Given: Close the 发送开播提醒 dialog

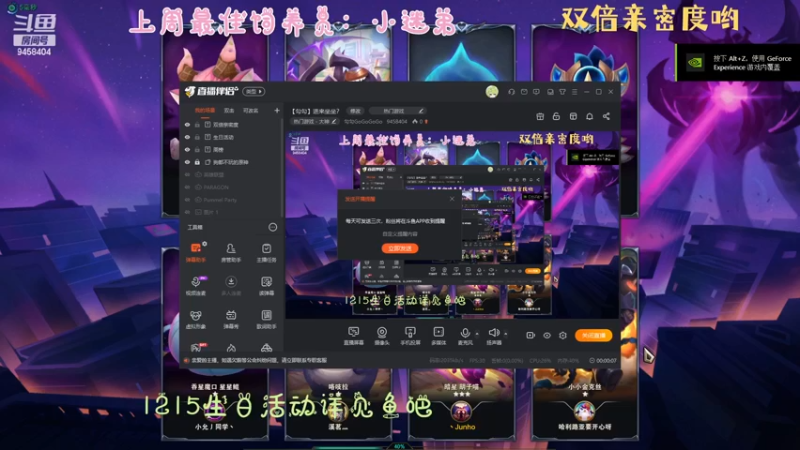Looking at the screenshot, I should (x=452, y=199).
